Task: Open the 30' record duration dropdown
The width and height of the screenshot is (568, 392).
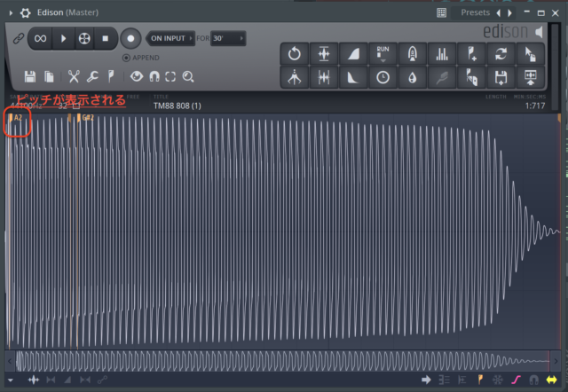Action: 228,38
